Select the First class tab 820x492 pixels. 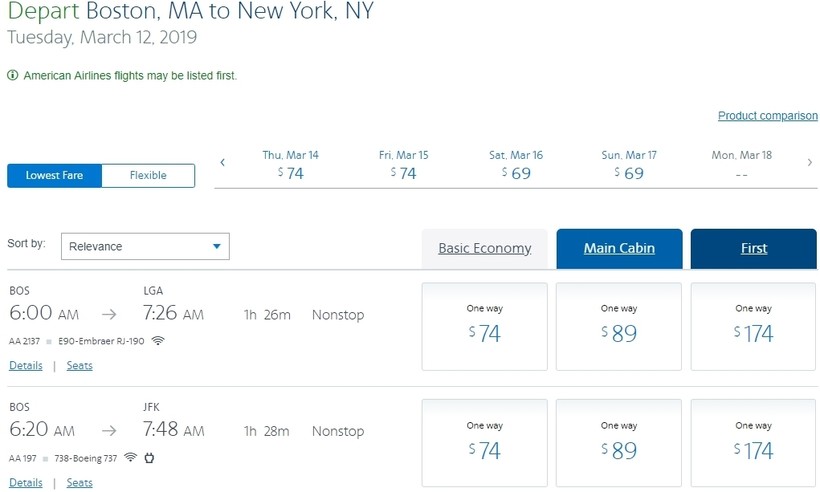[754, 248]
